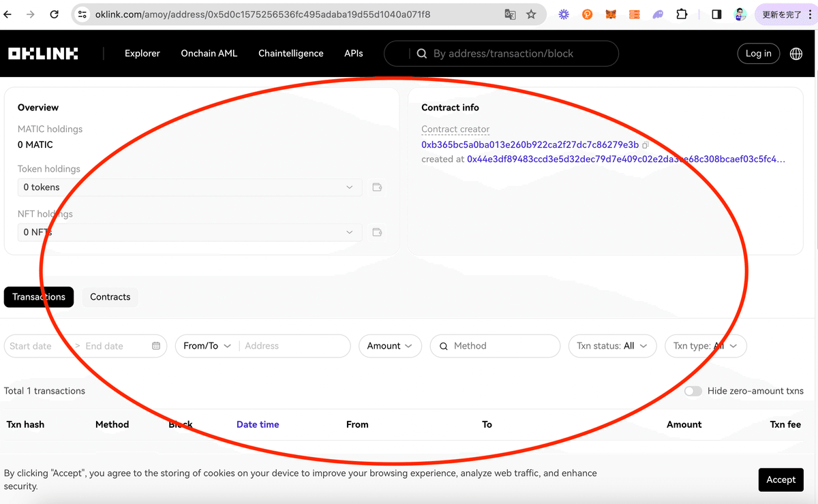Viewport: 818px width, 504px height.
Task: Open the Amount filter dropdown
Action: click(x=390, y=346)
